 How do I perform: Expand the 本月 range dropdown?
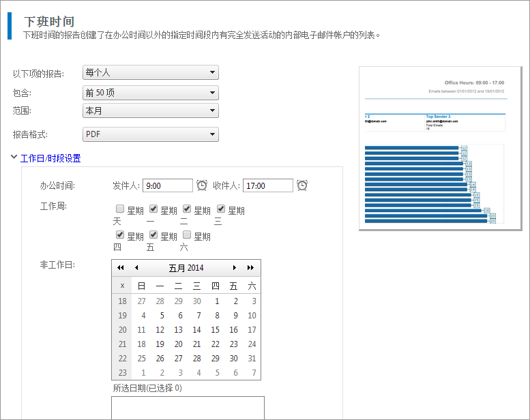[x=150, y=110]
